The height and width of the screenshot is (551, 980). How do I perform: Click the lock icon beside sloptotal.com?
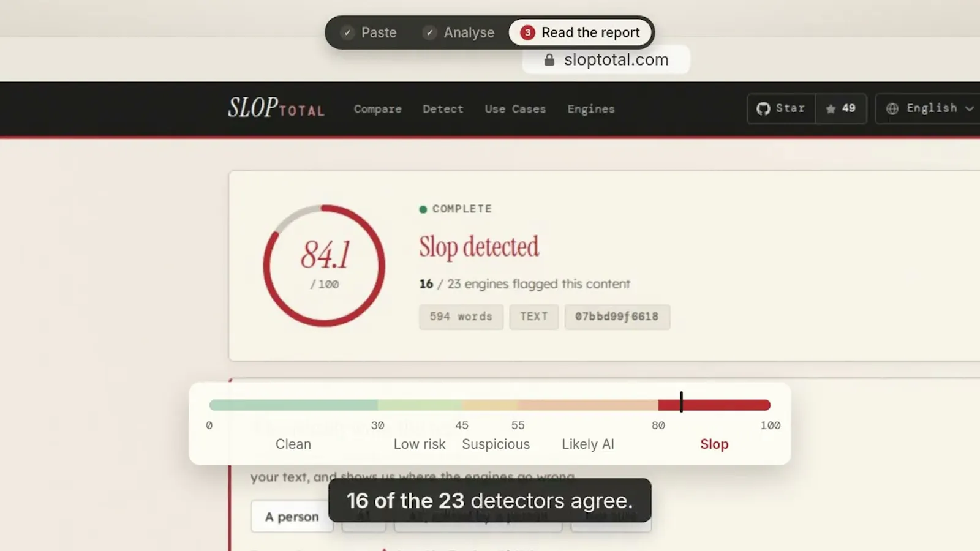pyautogui.click(x=549, y=59)
